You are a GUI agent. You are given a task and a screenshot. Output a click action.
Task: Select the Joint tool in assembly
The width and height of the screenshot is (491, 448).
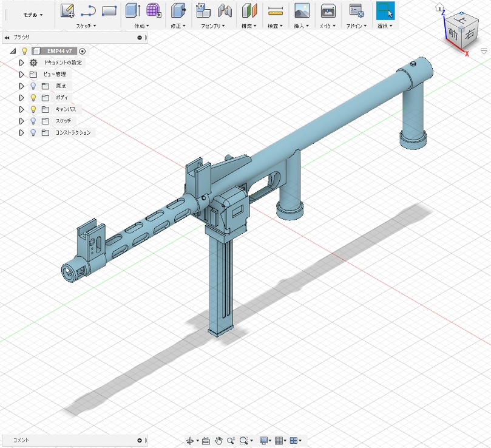pos(225,10)
